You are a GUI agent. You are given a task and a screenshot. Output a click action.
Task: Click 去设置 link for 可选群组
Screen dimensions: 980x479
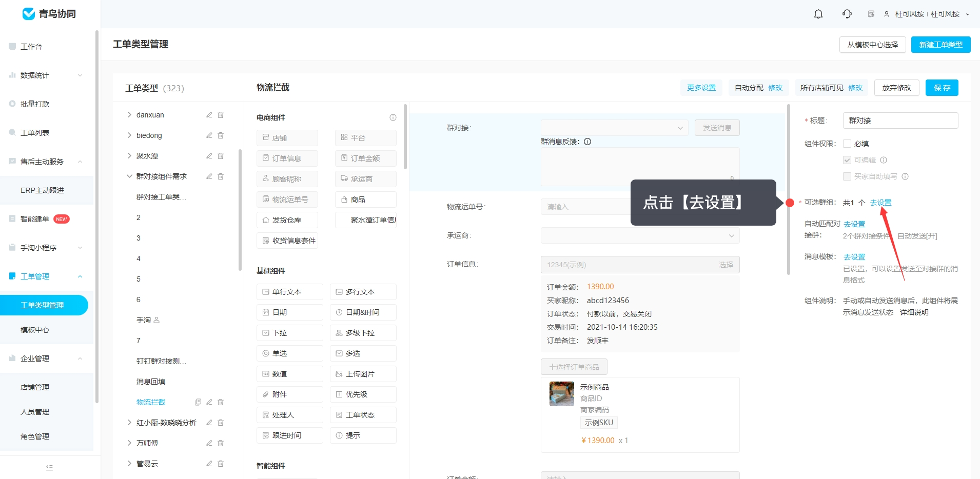click(880, 203)
